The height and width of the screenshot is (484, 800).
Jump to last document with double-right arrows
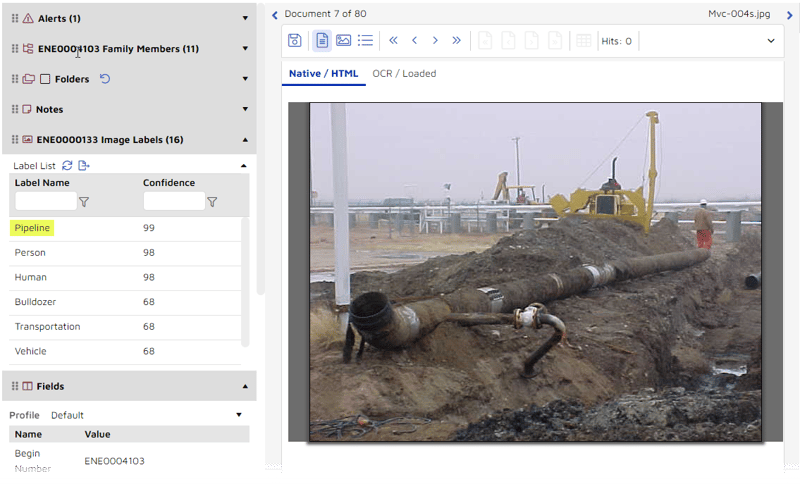(x=456, y=40)
